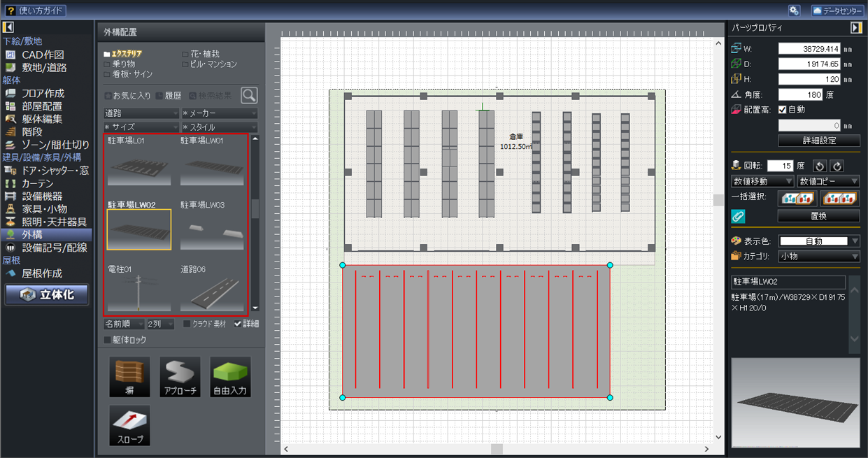Pick the スロープ slope tool
This screenshot has width=868, height=458.
(x=129, y=426)
